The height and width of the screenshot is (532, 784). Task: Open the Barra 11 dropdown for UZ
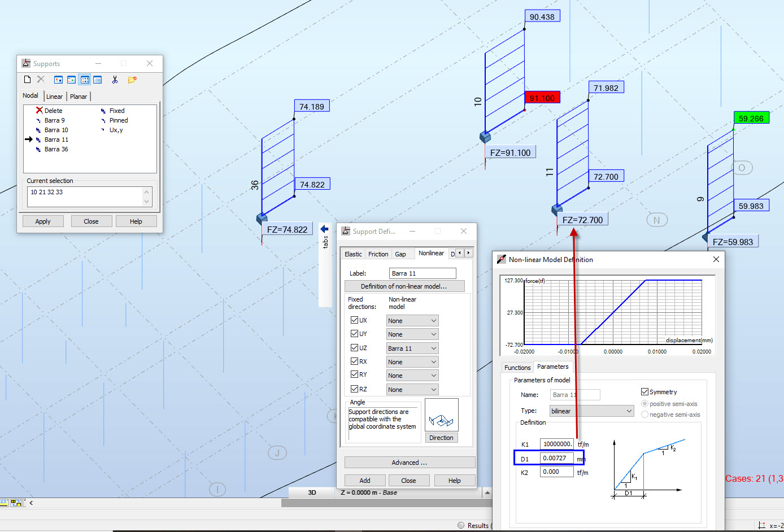point(412,347)
